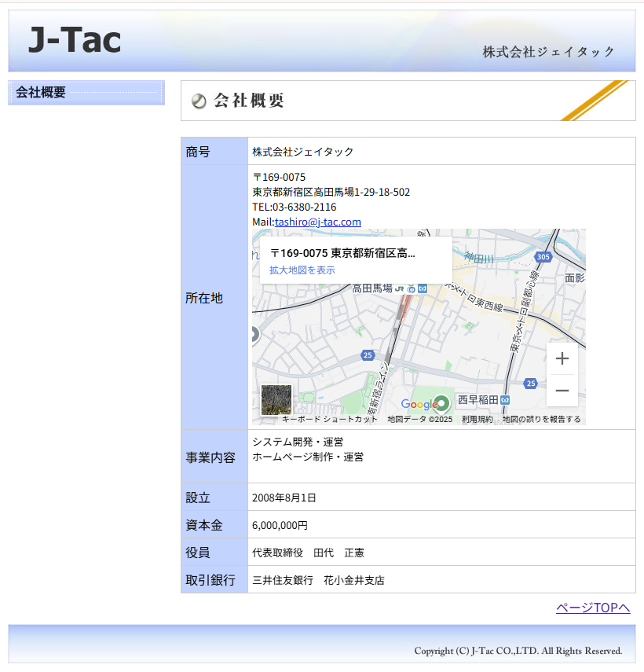The image size is (644, 672).
Task: Open キーボード ショートカット on the map
Action: click(x=329, y=420)
